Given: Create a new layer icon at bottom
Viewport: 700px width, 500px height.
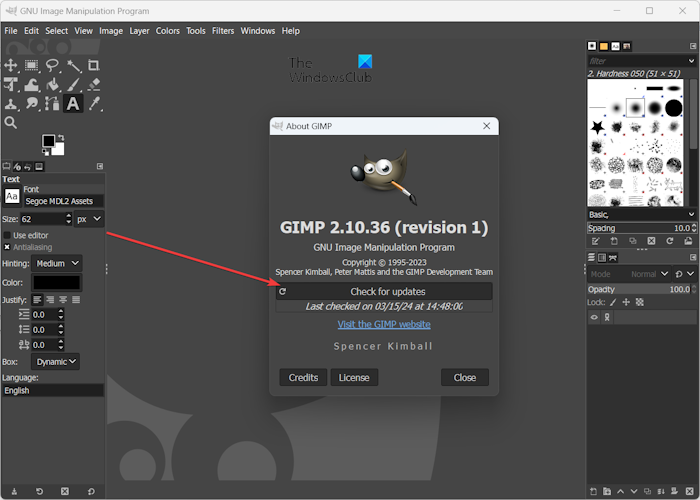Looking at the screenshot, I should (593, 492).
